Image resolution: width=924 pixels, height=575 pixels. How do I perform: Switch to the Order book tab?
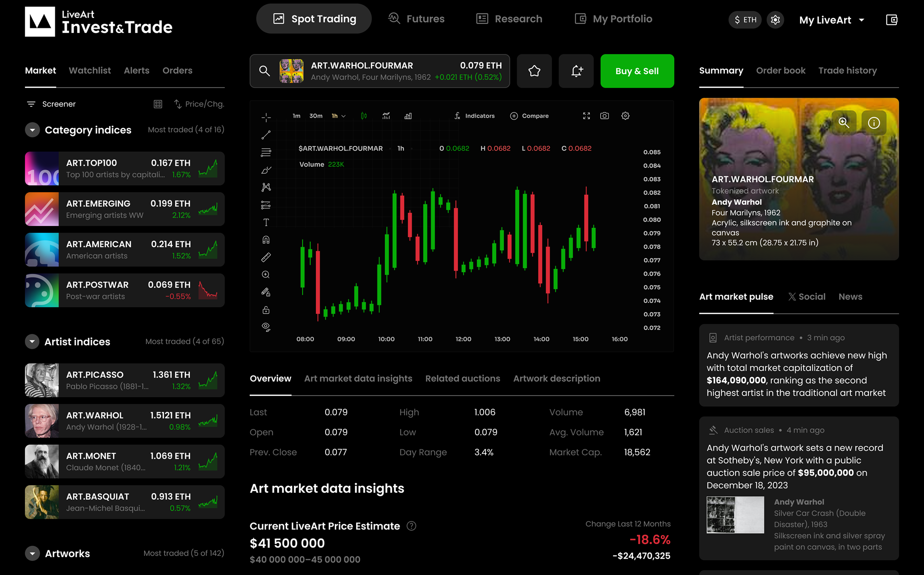click(780, 70)
